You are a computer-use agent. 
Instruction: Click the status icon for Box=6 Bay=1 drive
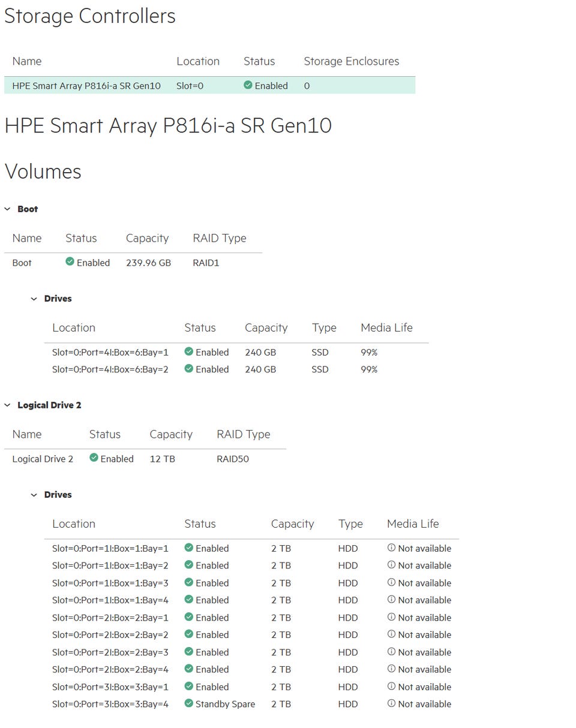coord(189,351)
